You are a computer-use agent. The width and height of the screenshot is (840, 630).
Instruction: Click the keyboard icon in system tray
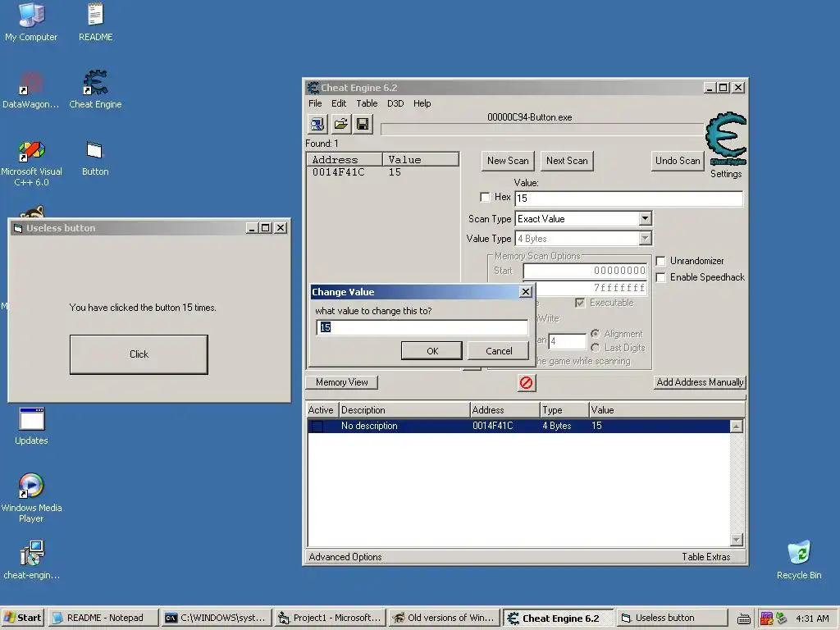(743, 619)
